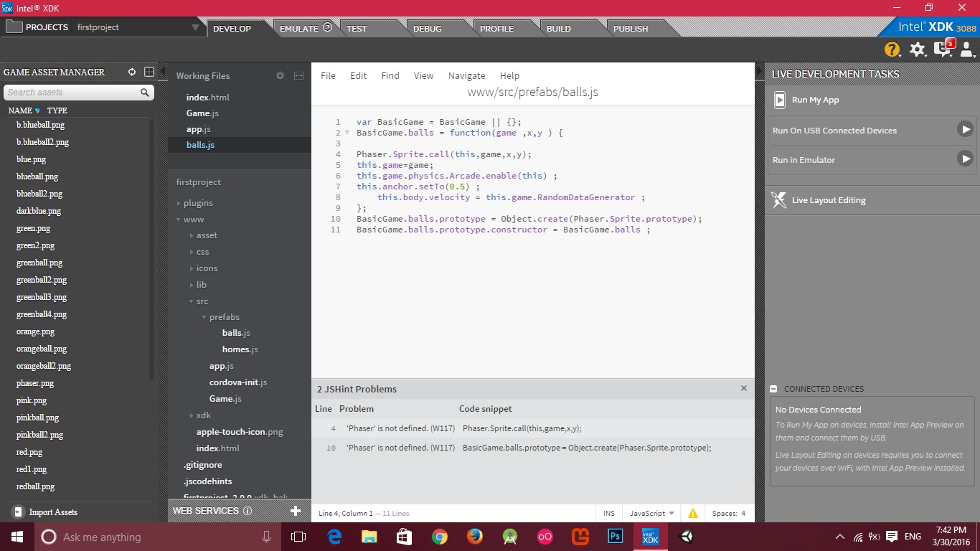Collapse the prefabs folder
This screenshot has width=980, height=551.
coord(204,317)
